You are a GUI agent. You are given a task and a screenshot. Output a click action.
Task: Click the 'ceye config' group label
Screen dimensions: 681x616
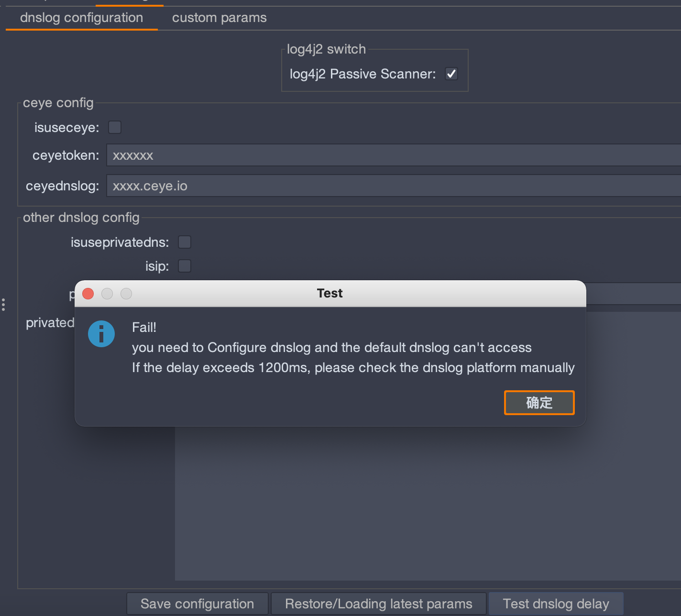tap(58, 103)
